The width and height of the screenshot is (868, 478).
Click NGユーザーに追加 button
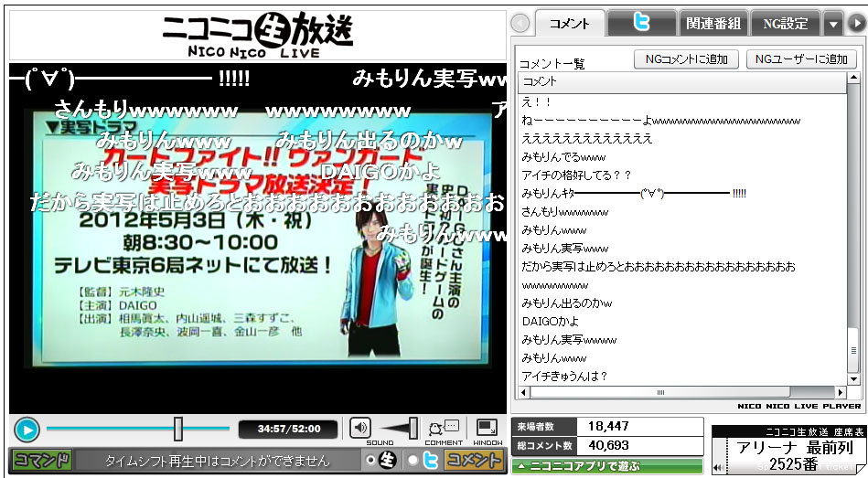tap(801, 59)
